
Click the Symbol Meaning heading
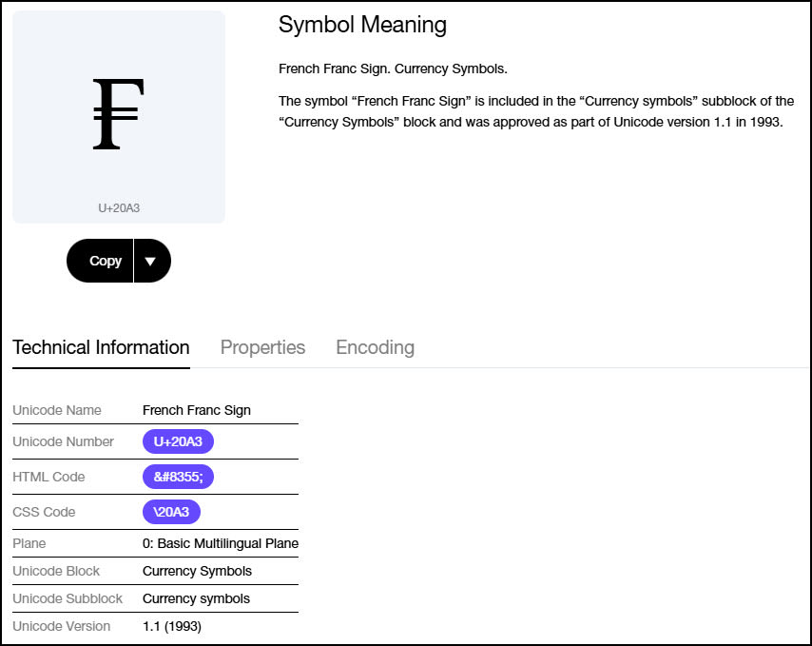[x=362, y=25]
